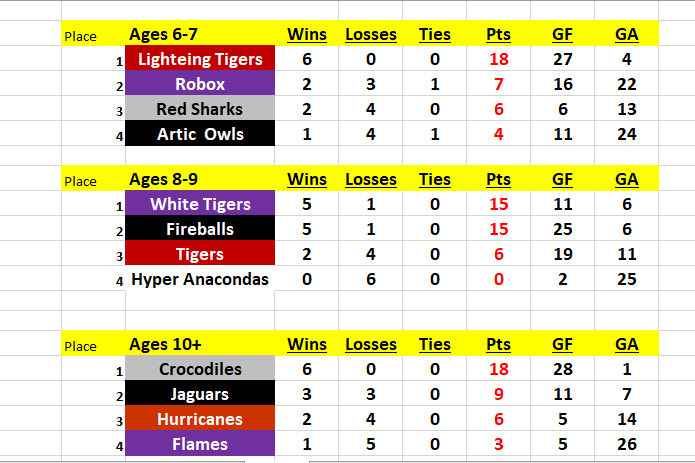Select the Flames team cell
The width and height of the screenshot is (695, 463).
click(200, 444)
